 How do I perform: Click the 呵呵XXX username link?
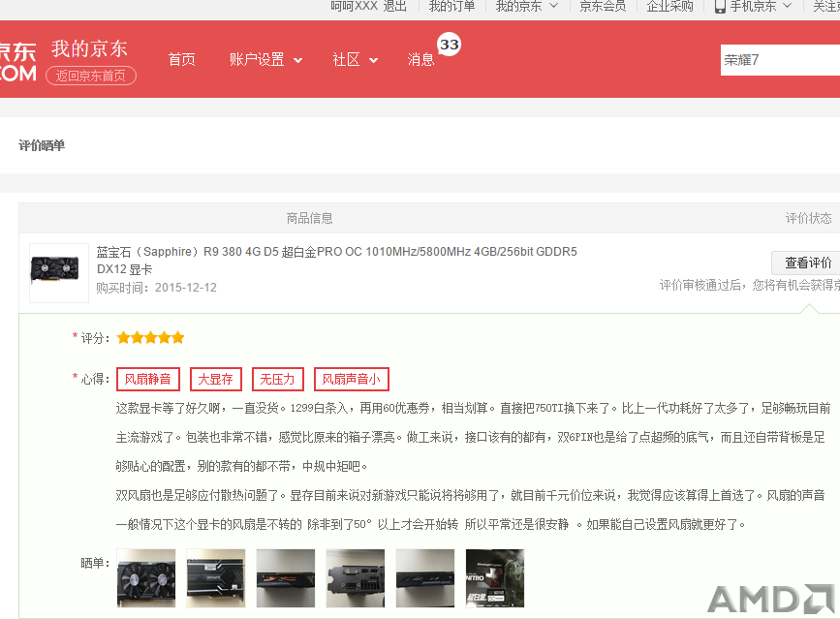354,6
